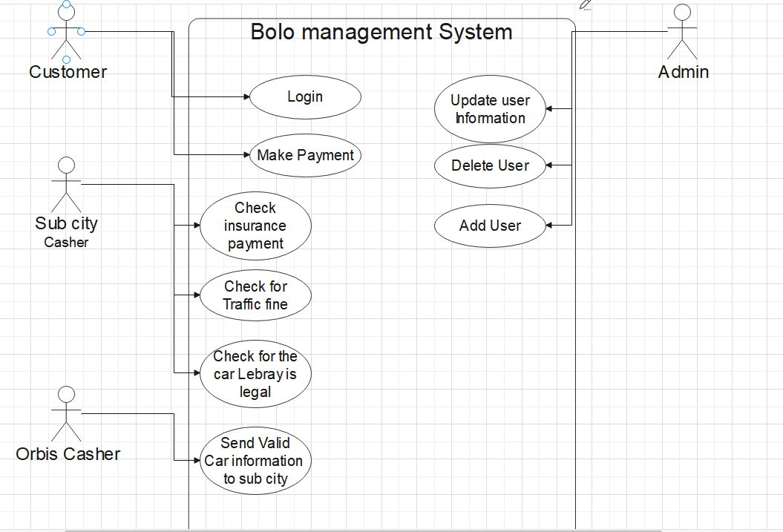Select the Delete User use case

[490, 165]
